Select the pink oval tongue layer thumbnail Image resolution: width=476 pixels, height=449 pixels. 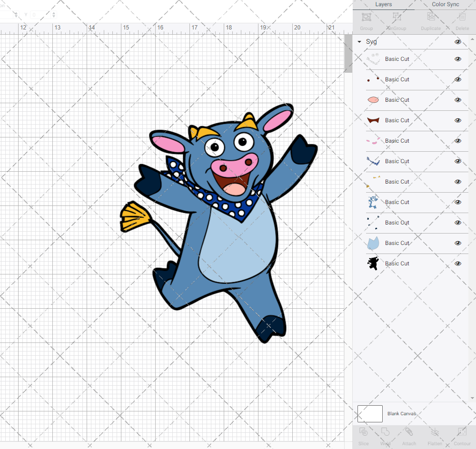pos(373,100)
